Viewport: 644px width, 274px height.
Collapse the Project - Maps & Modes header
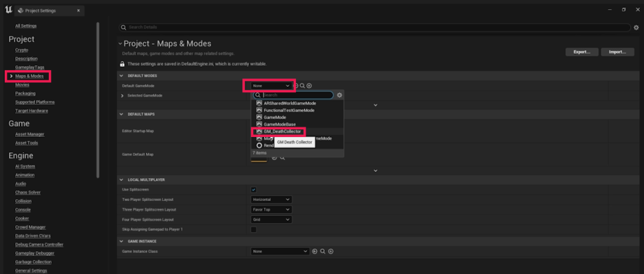click(120, 43)
